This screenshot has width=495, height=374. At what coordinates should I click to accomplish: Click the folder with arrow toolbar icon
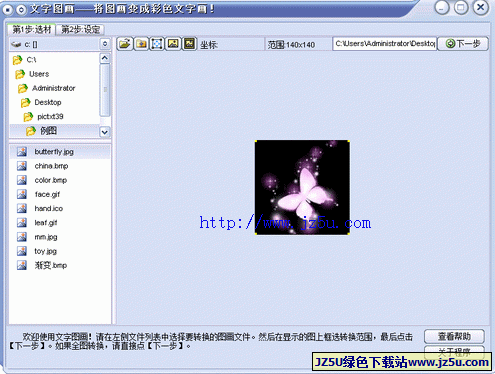(141, 44)
